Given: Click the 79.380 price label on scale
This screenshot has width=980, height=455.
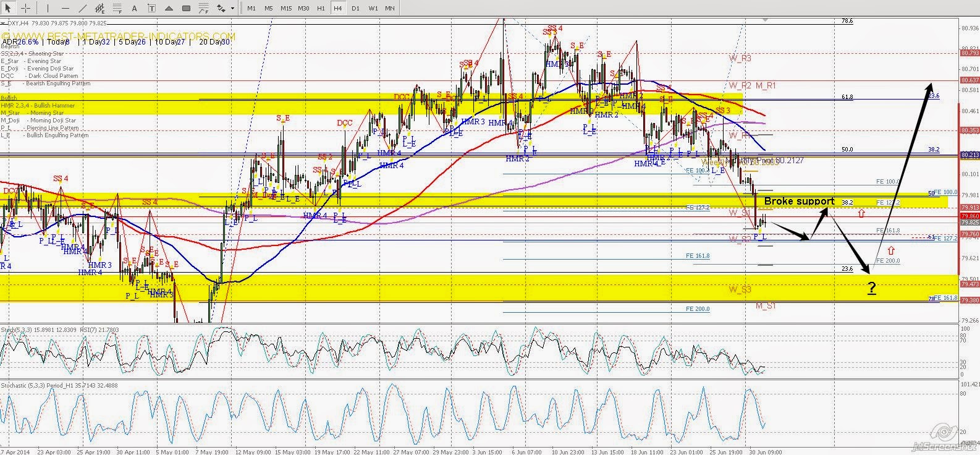Looking at the screenshot, I should pos(969,300).
